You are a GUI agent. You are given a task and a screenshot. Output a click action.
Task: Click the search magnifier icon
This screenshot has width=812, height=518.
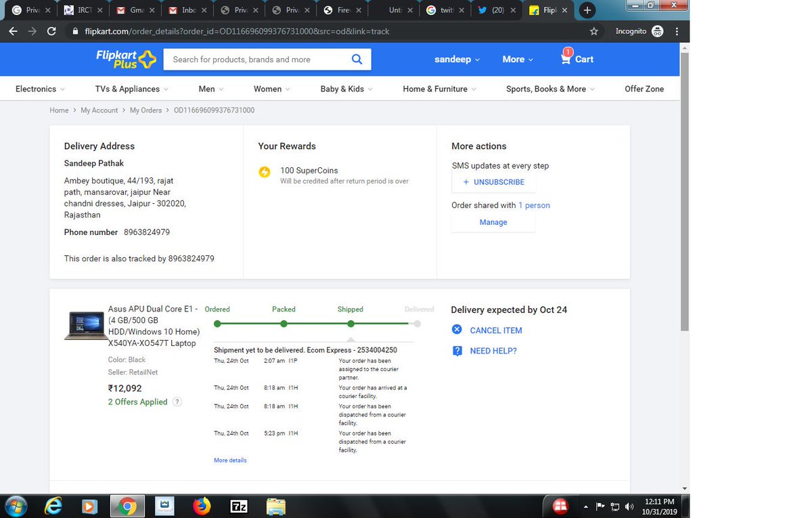pos(357,60)
